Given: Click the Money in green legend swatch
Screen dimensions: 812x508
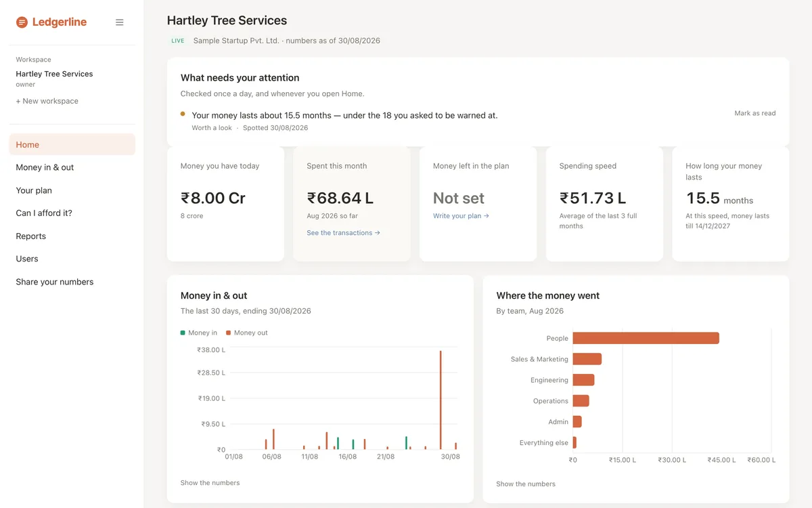Looking at the screenshot, I should (x=183, y=333).
